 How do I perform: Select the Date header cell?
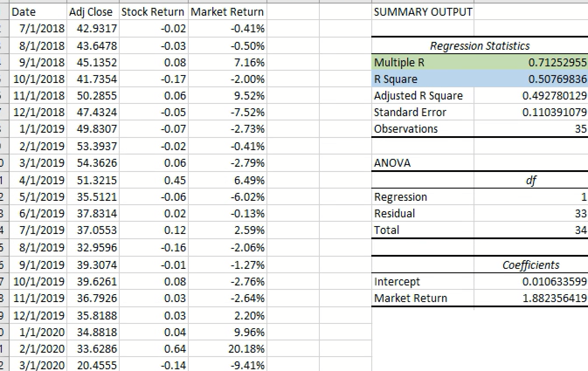pyautogui.click(x=38, y=12)
